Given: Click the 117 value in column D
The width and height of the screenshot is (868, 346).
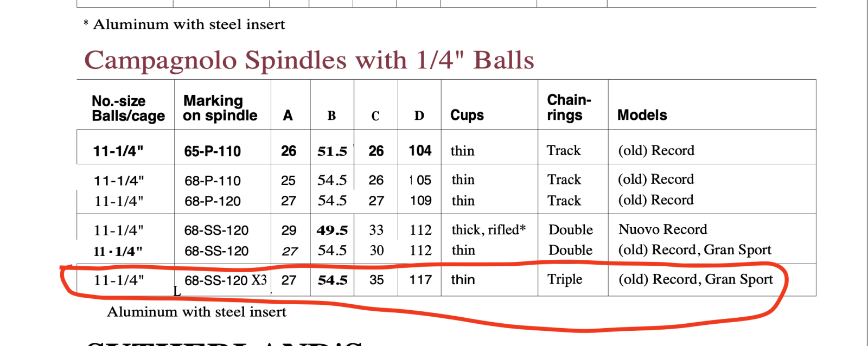Looking at the screenshot, I should [x=420, y=280].
